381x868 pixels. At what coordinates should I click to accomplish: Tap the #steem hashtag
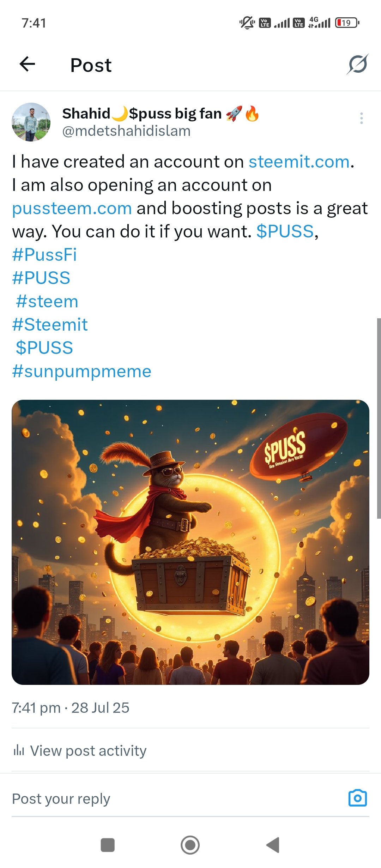(47, 301)
